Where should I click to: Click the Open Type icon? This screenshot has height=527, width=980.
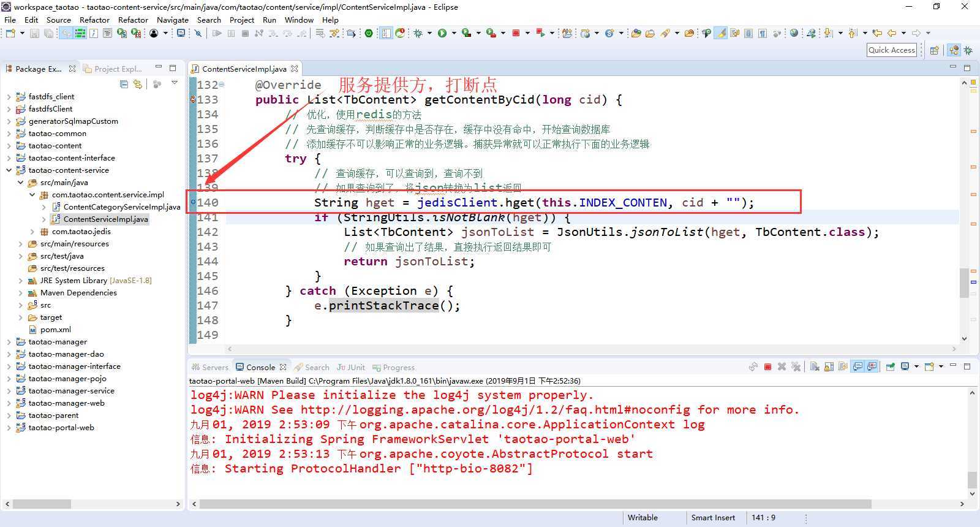tap(636, 33)
